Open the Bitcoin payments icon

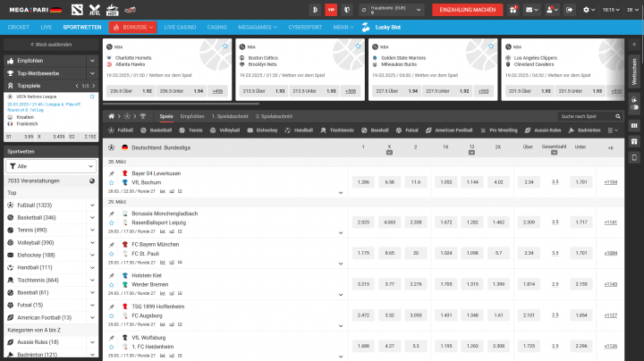coord(315,10)
